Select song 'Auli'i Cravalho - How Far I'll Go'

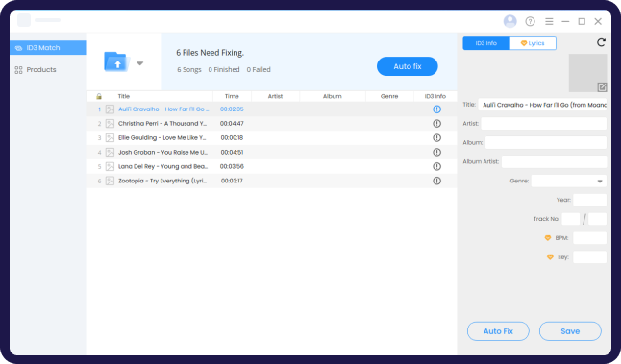pyautogui.click(x=163, y=109)
